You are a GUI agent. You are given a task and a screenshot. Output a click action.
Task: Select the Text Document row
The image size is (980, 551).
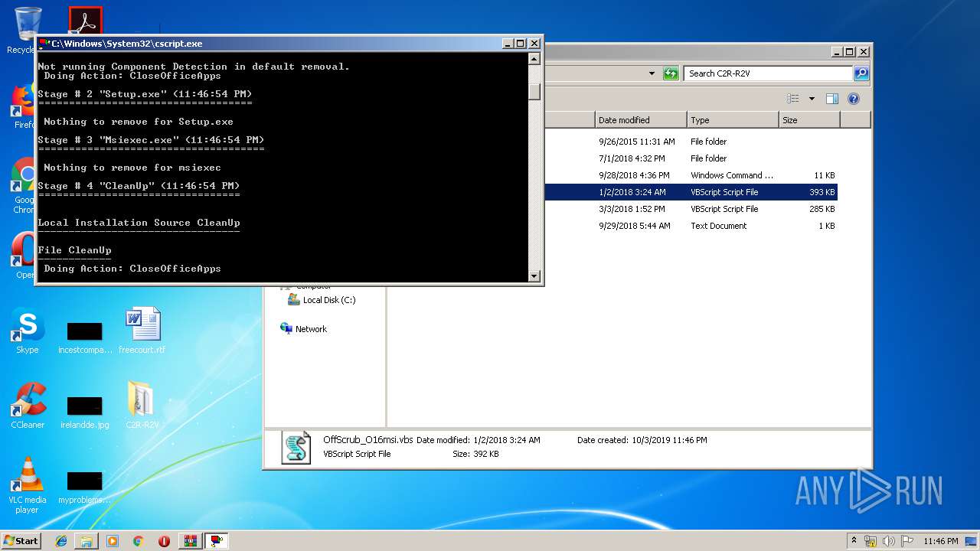691,226
